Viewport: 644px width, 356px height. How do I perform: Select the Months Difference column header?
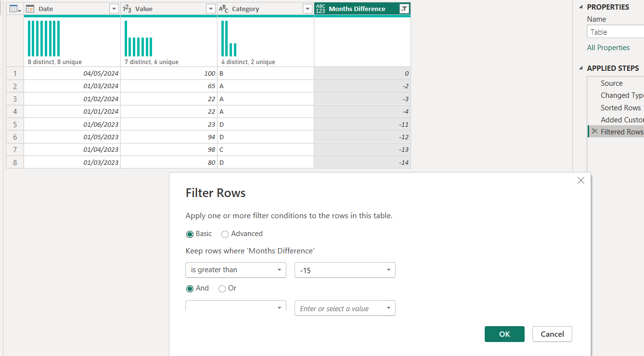click(362, 9)
